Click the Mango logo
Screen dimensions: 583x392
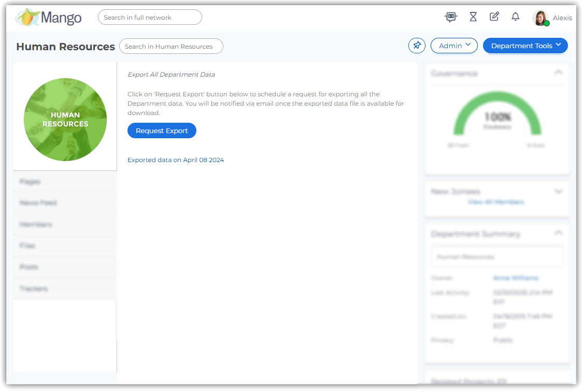tap(49, 18)
